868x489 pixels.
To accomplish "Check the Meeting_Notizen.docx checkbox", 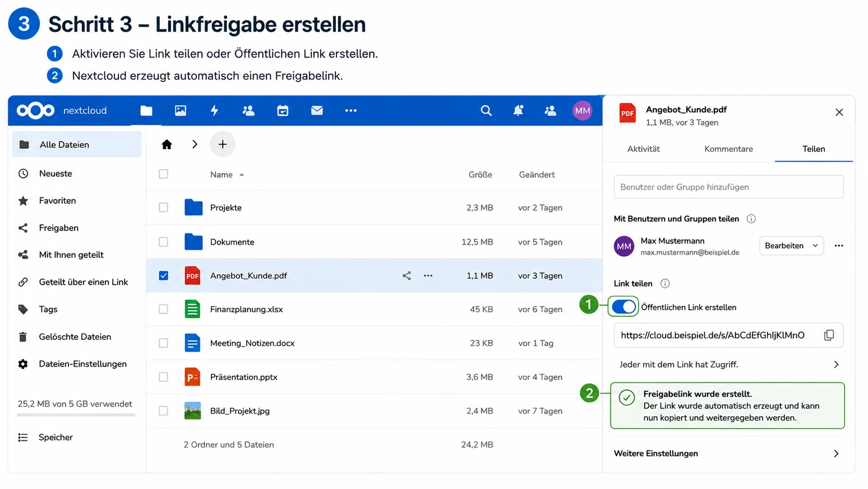I will (164, 343).
